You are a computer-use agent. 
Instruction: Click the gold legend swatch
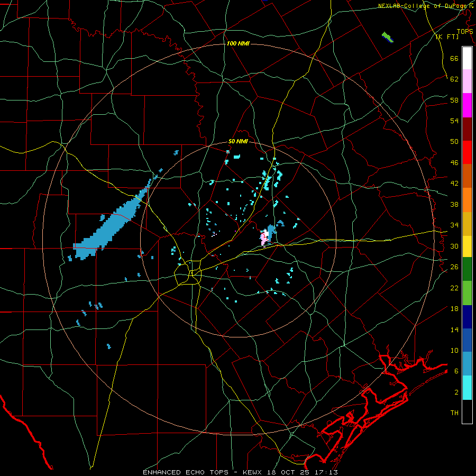coord(467,224)
